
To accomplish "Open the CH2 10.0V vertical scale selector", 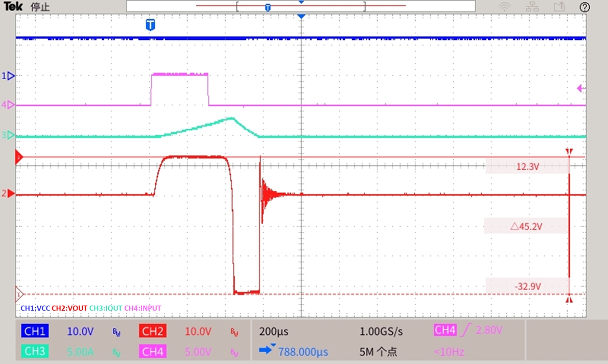I will 198,331.
